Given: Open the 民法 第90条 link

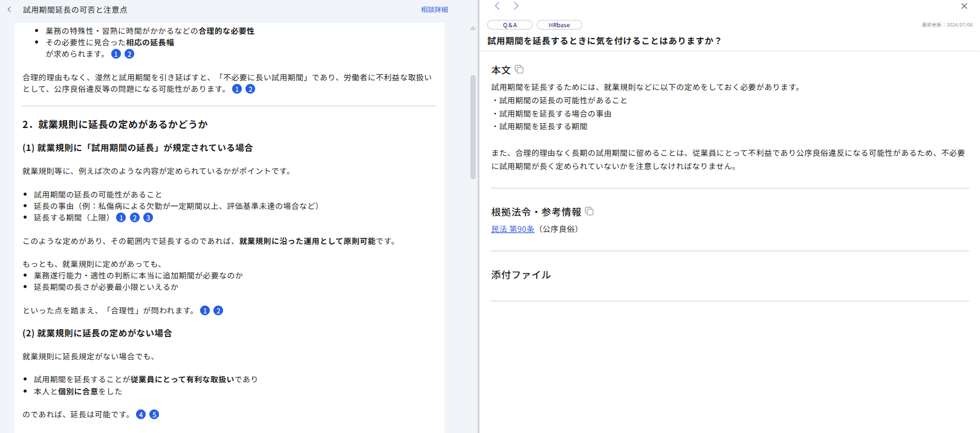Looking at the screenshot, I should pyautogui.click(x=513, y=229).
